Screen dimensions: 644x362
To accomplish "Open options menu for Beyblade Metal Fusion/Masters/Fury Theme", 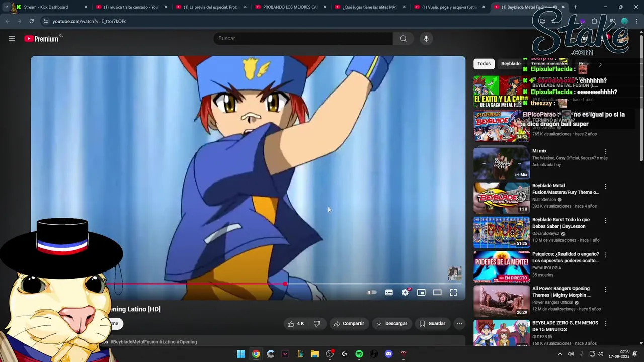I will (x=606, y=186).
